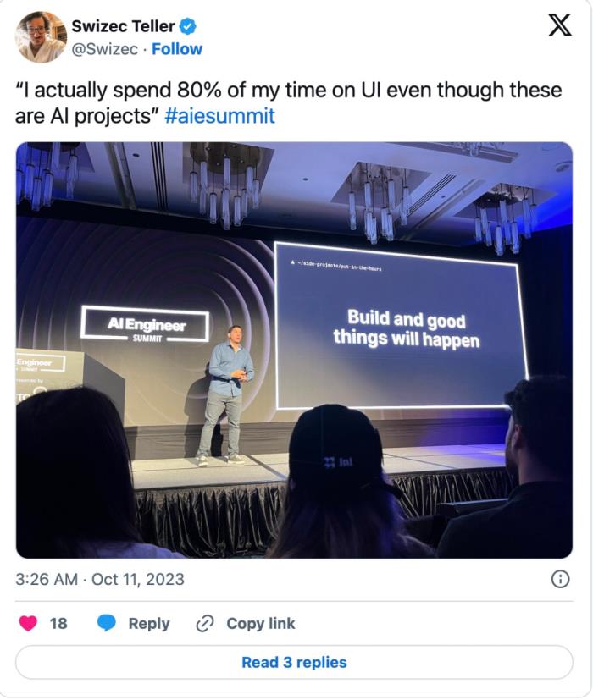Click the tweet text about 80% UI time
The image size is (593, 700).
coord(288,102)
